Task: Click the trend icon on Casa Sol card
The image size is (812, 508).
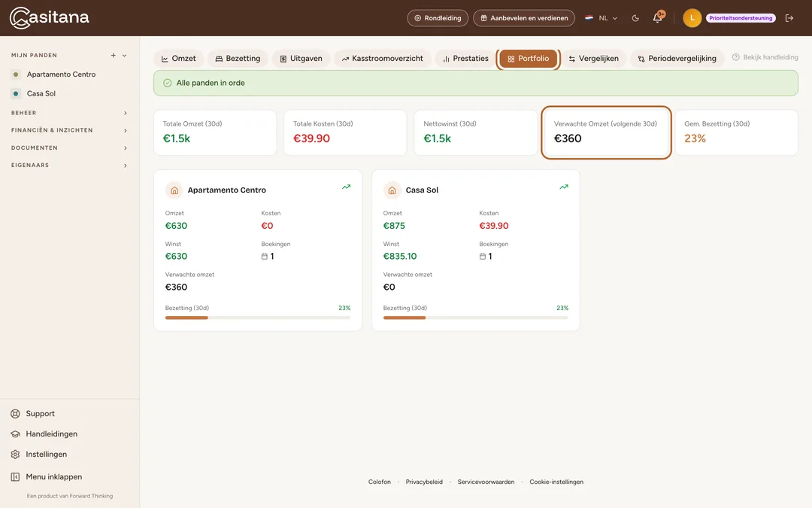Action: click(564, 187)
